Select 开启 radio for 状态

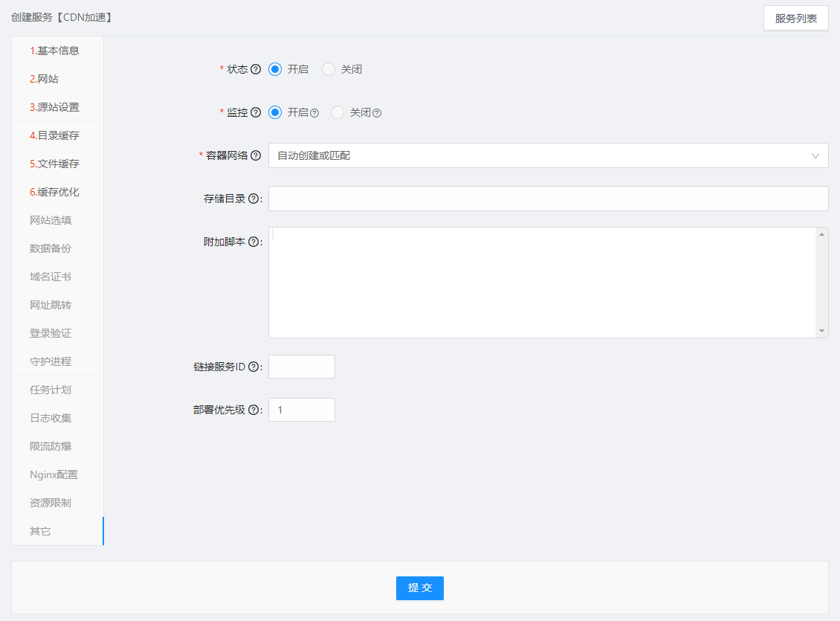[x=275, y=69]
